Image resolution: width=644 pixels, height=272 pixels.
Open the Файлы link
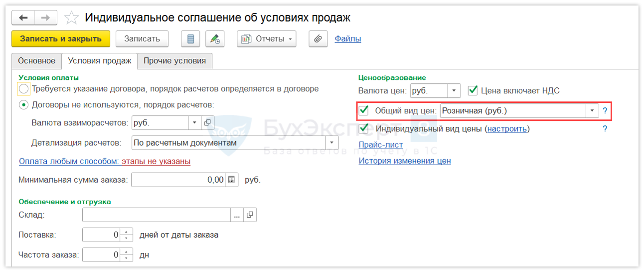point(348,38)
